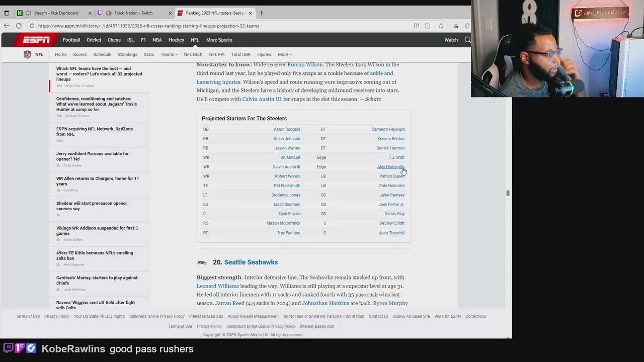644x362 pixels.
Task: Open the NFL Draft page
Action: pos(193,54)
